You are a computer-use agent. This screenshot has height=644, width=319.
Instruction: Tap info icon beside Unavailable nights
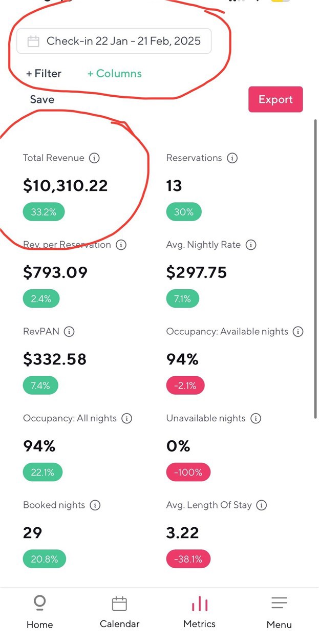point(256,419)
